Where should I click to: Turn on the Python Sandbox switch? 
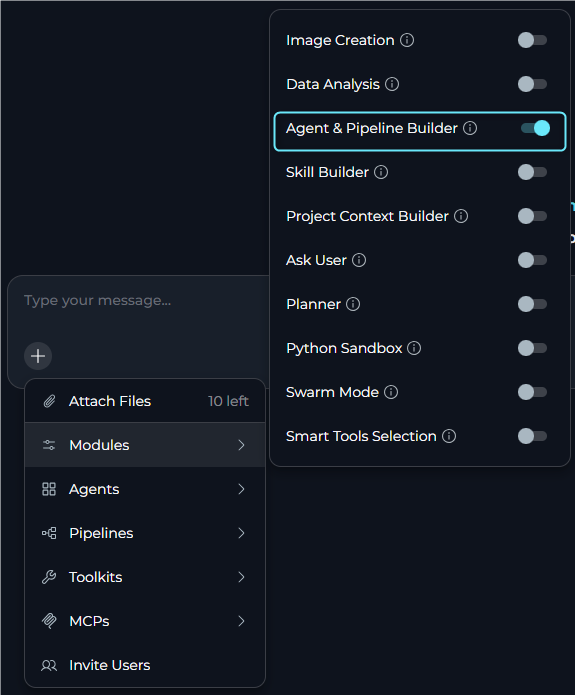point(532,348)
